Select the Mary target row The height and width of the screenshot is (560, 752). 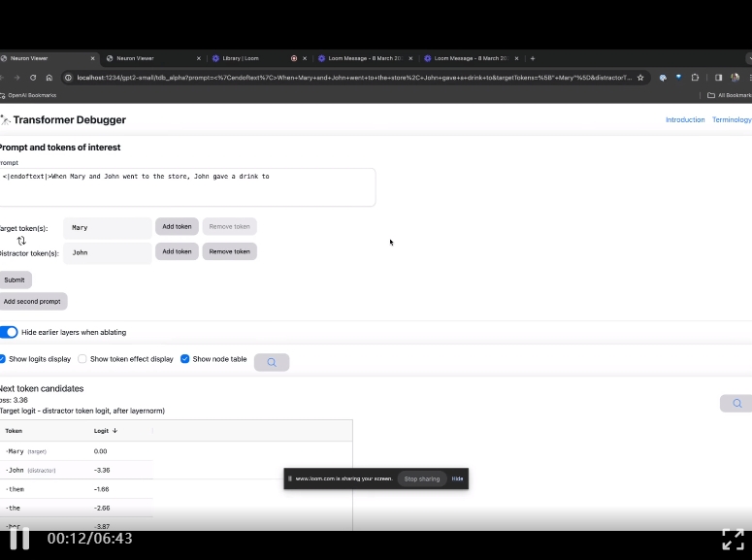point(77,451)
